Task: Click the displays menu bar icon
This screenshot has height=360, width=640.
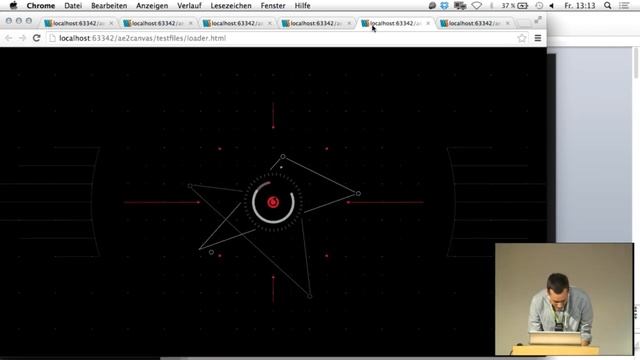Action: coord(460,5)
